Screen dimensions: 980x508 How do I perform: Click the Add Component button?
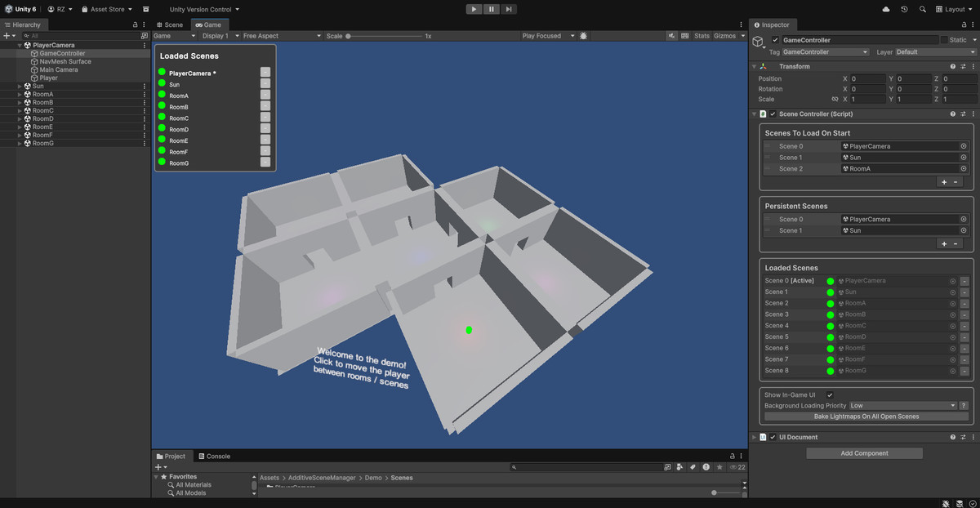[864, 452]
